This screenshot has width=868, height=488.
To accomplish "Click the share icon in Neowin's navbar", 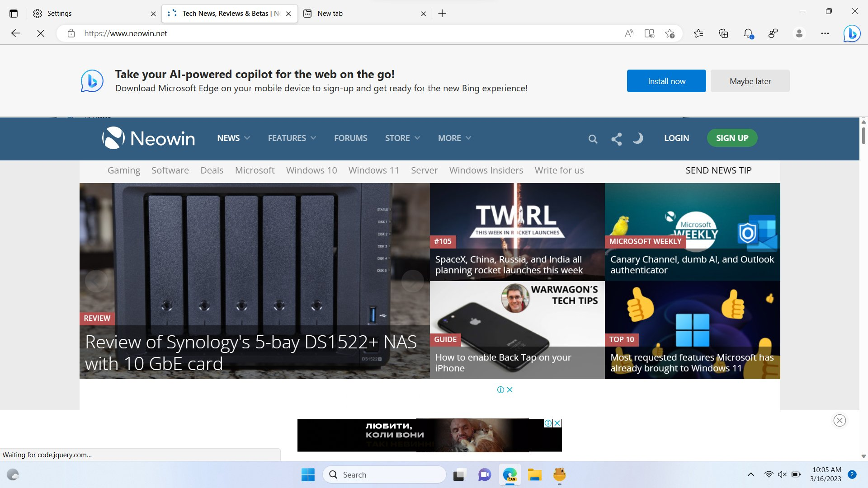I will click(616, 139).
